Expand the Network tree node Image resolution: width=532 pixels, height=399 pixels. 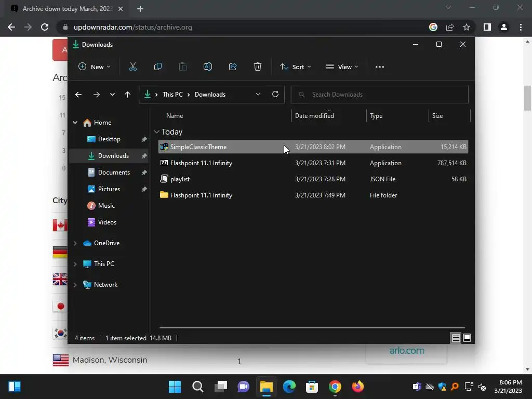point(75,285)
